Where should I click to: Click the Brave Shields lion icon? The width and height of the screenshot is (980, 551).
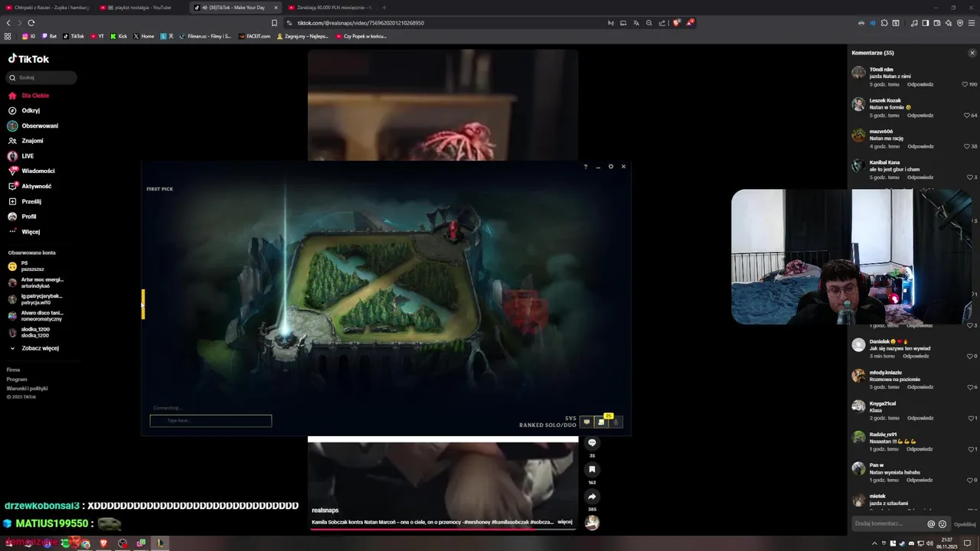[x=677, y=23]
